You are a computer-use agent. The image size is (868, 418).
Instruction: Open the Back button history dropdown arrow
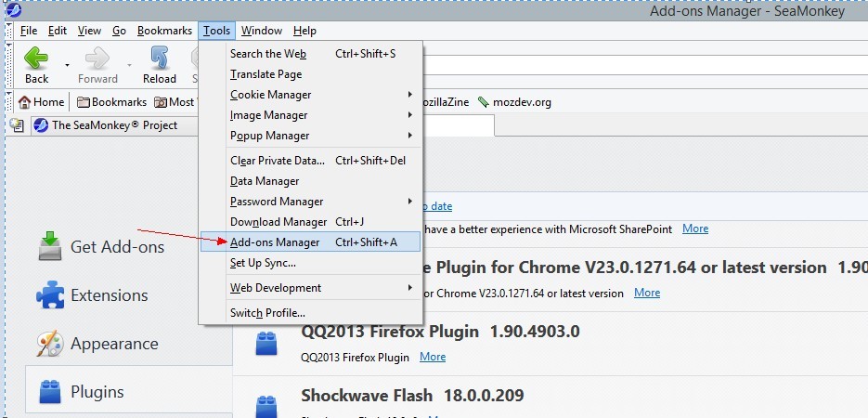67,65
